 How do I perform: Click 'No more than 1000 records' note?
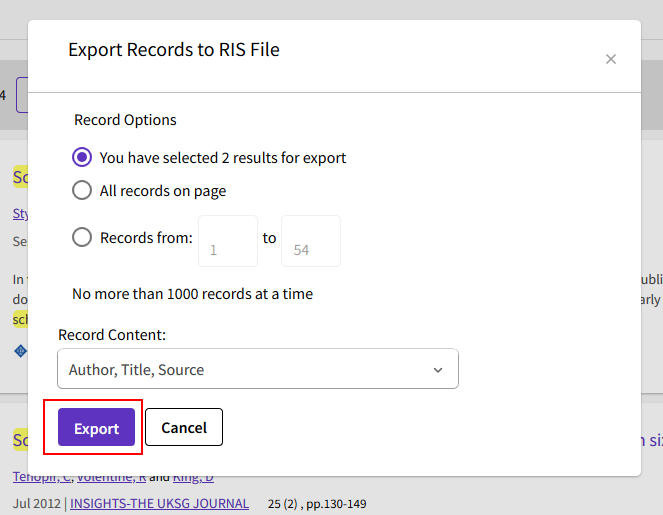pyautogui.click(x=192, y=294)
